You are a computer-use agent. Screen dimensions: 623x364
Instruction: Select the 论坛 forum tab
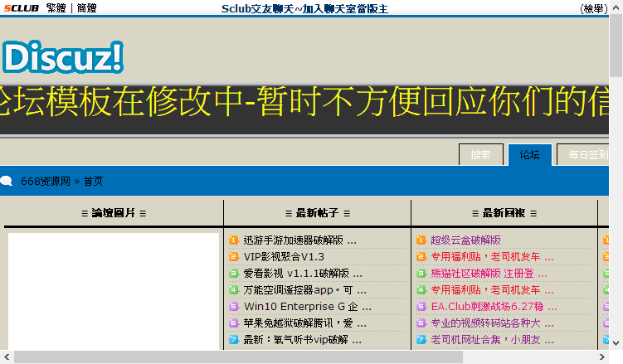point(529,154)
